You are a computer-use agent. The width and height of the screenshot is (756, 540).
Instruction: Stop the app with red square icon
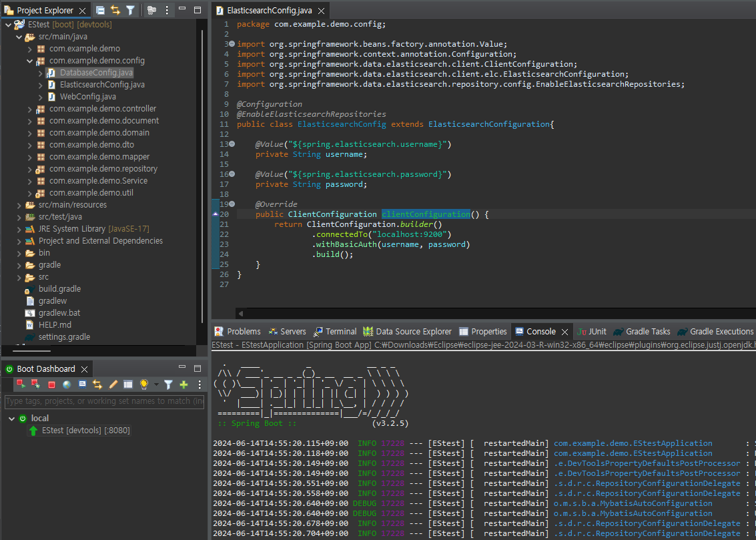(x=52, y=384)
